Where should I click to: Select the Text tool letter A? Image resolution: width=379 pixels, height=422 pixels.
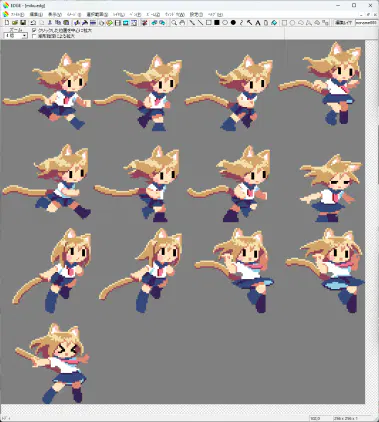pyautogui.click(x=258, y=23)
